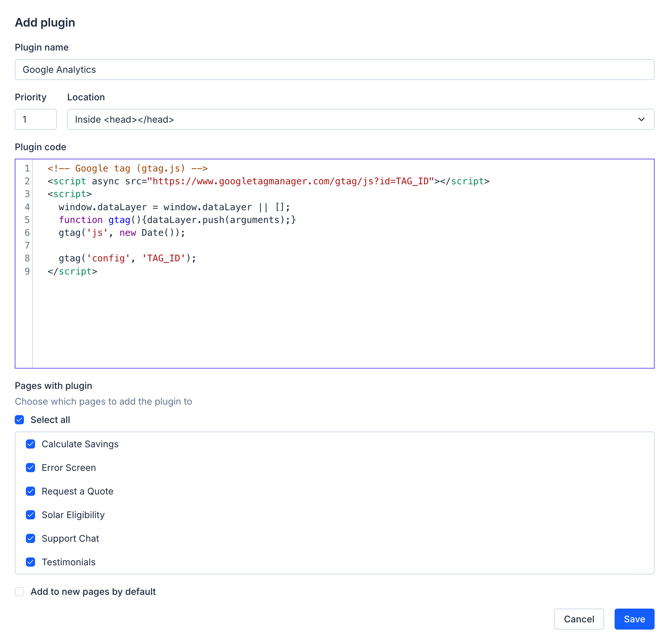Click the Google tag comment line
670x644 pixels.
point(127,168)
